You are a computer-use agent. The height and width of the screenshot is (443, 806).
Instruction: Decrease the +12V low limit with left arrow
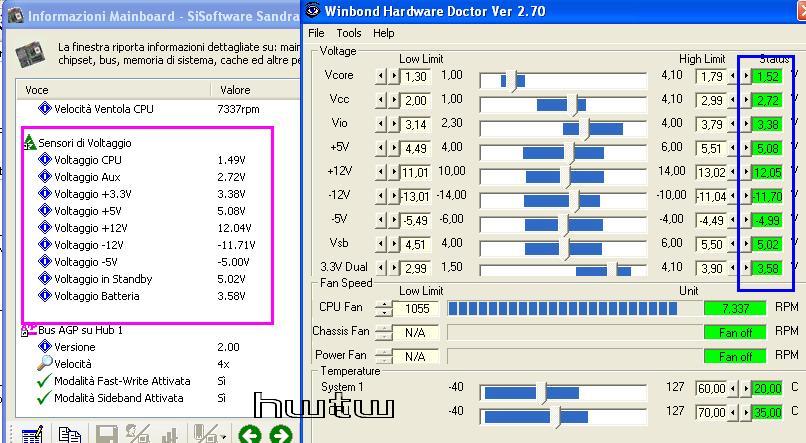point(381,173)
